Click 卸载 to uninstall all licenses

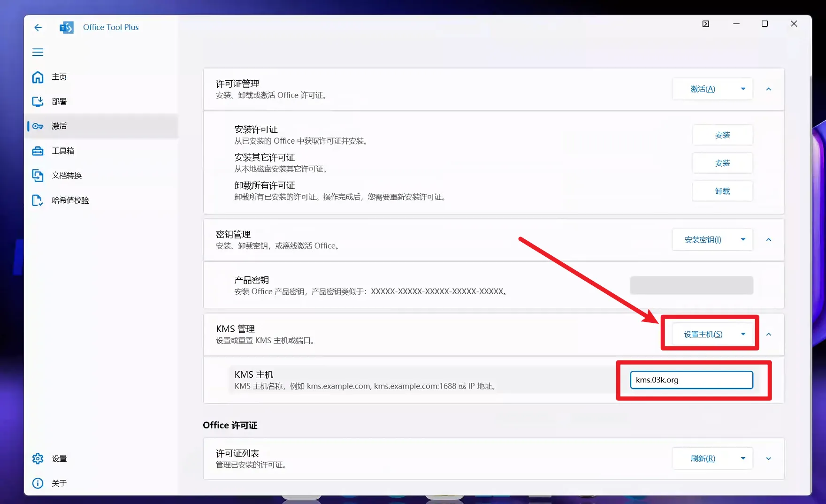click(x=722, y=191)
